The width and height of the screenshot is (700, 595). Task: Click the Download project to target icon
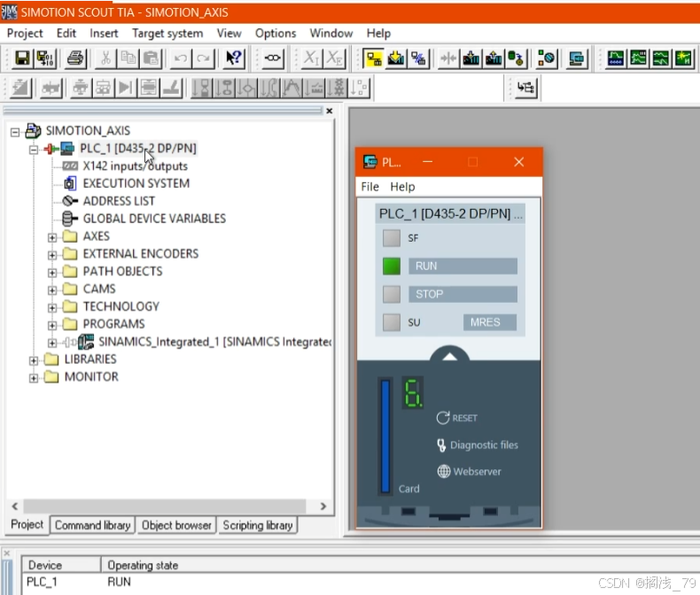click(396, 58)
